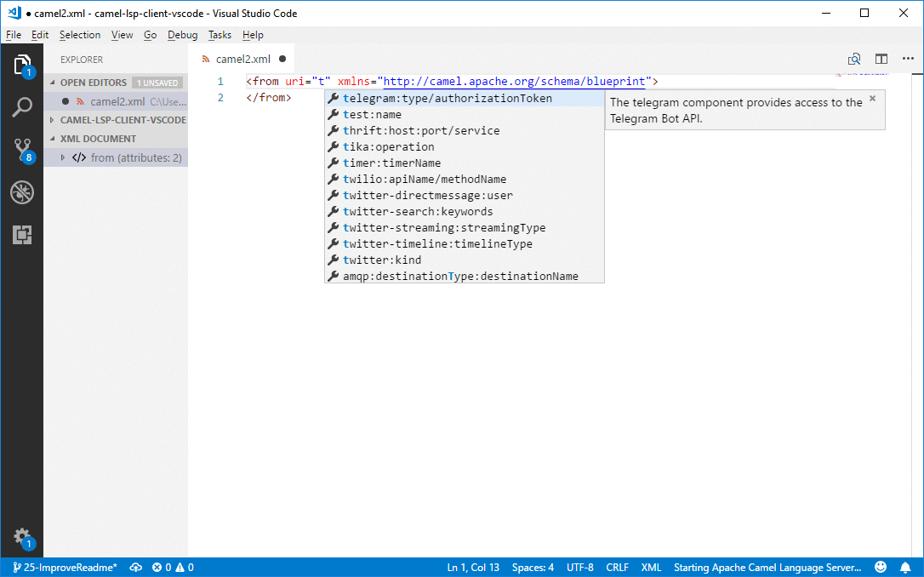
Task: Open the Go menu
Action: click(x=151, y=35)
